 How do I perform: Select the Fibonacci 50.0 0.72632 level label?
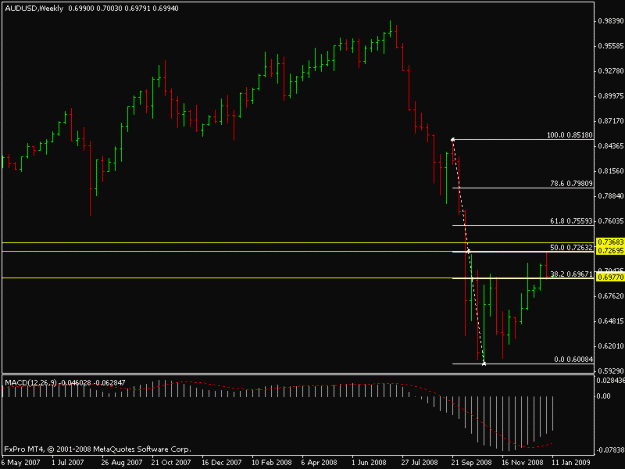pyautogui.click(x=571, y=247)
